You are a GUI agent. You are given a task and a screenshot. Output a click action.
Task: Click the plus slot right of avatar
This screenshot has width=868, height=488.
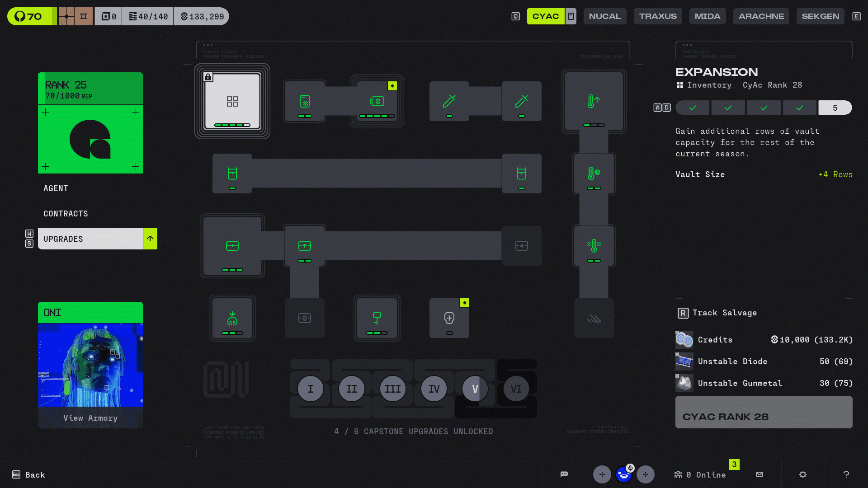click(x=646, y=474)
